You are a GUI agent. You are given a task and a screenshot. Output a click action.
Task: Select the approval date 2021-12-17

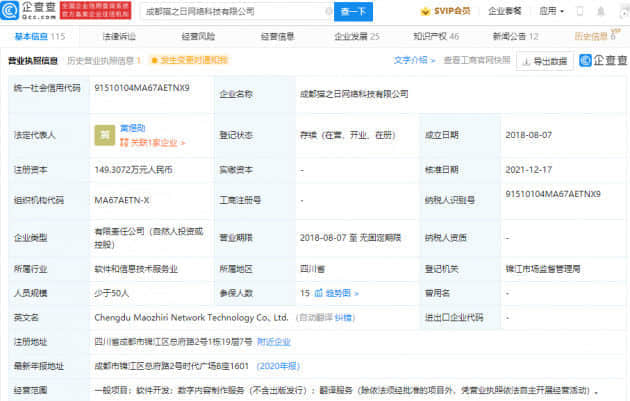pos(528,170)
